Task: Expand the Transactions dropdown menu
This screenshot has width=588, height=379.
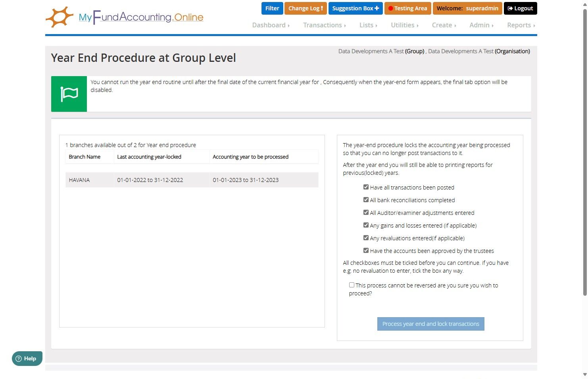Action: pos(324,25)
